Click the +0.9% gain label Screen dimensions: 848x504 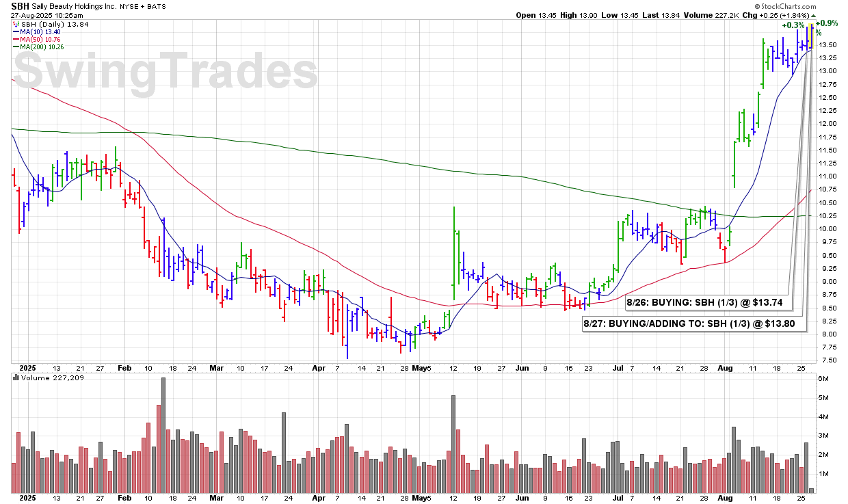click(x=827, y=23)
